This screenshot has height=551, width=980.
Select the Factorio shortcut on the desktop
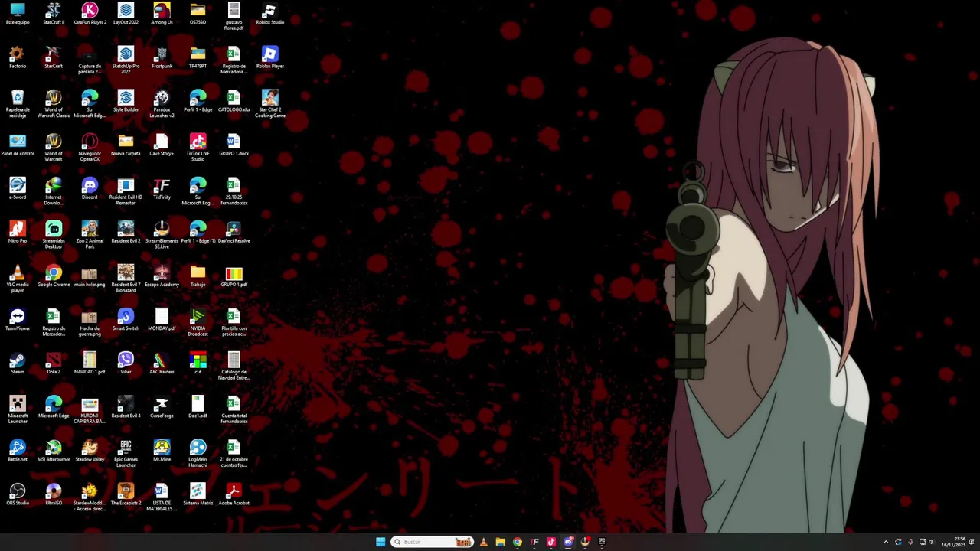click(x=18, y=57)
